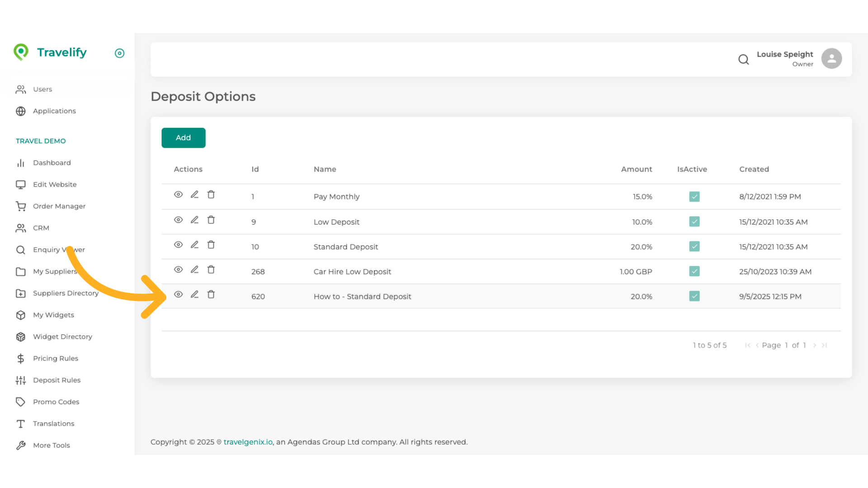Click trash icon on Car Hire Low Deposit row

pos(211,270)
